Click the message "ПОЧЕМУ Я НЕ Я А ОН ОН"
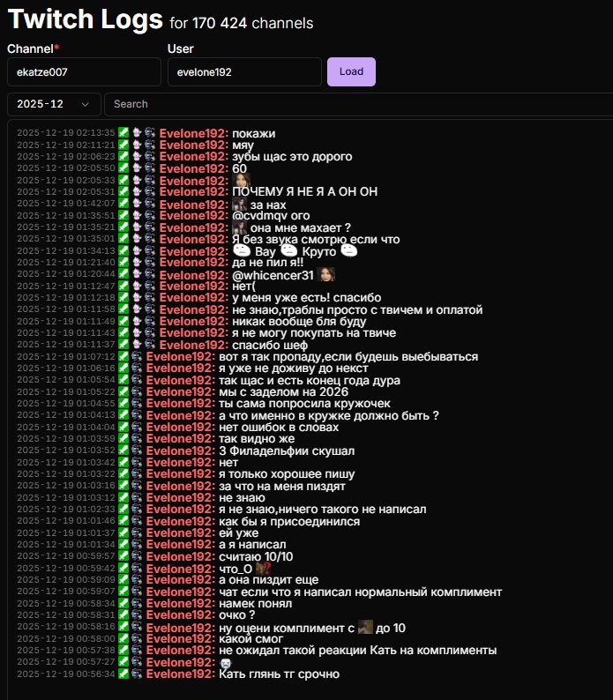The height and width of the screenshot is (700, 613). [304, 191]
